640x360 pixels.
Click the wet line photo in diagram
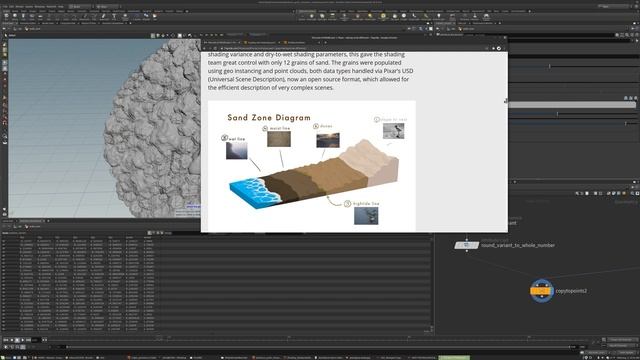(237, 151)
